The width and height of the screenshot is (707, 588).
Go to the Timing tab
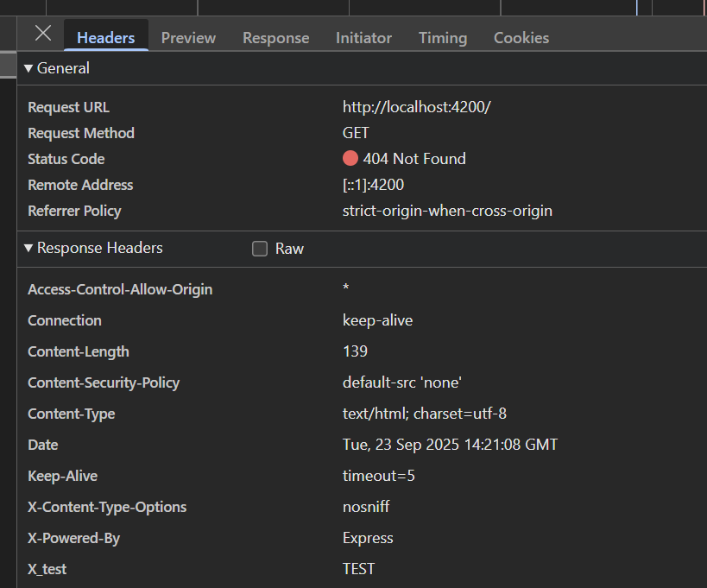[443, 38]
